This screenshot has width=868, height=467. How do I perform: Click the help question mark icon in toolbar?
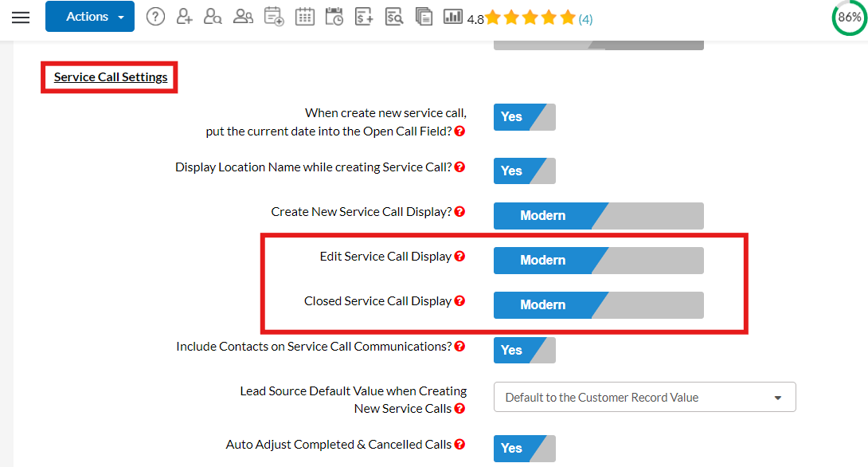(x=155, y=17)
